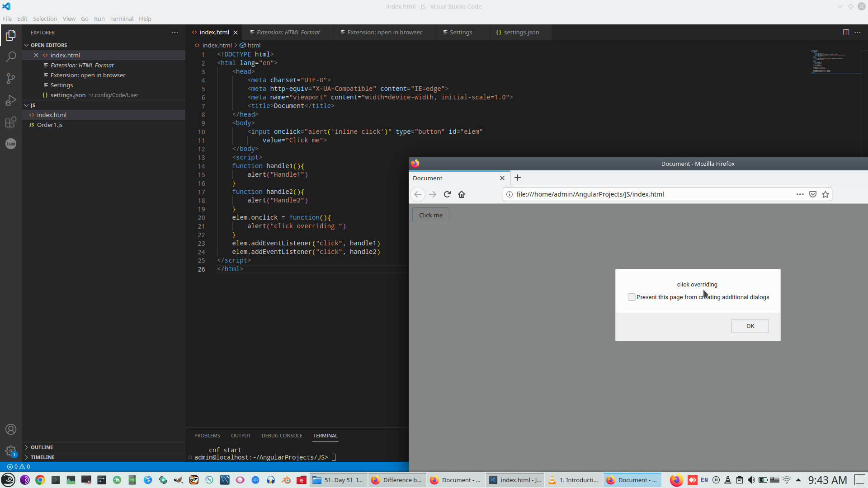Click the Firefox home button
This screenshot has width=868, height=488.
tap(462, 194)
